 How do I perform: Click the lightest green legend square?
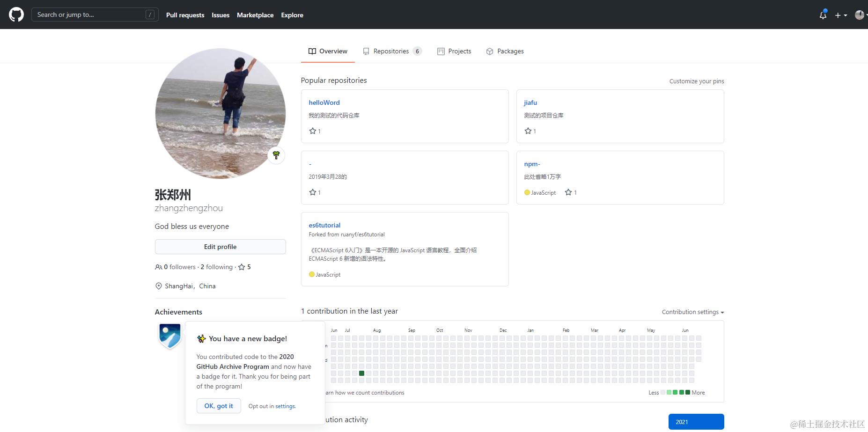(669, 392)
